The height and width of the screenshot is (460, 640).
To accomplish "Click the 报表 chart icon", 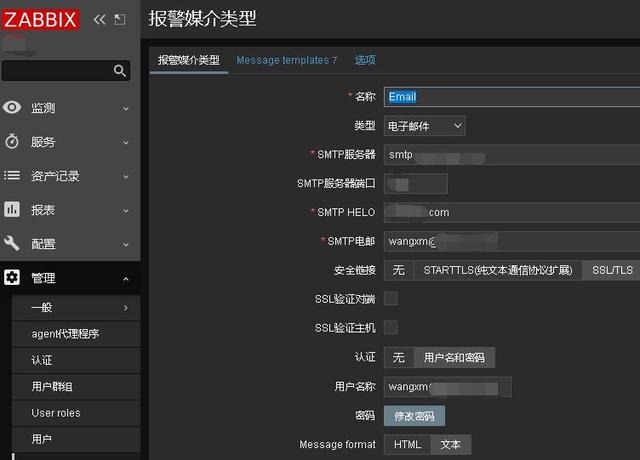I will (12, 210).
